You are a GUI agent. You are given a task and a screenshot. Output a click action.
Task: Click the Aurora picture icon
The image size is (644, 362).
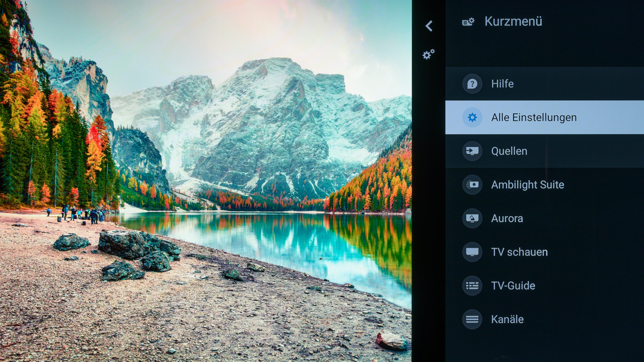472,218
